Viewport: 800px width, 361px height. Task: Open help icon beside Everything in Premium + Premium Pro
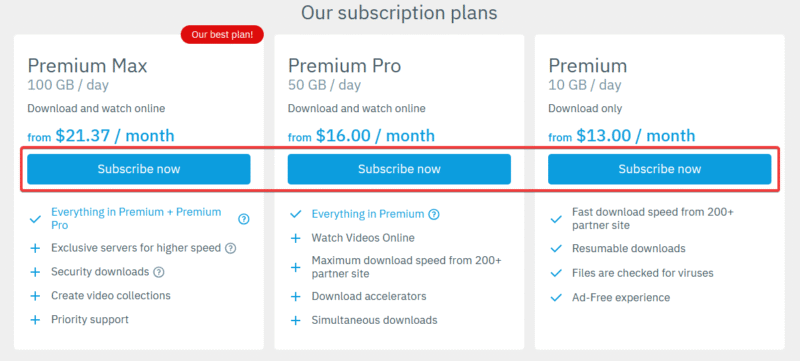[x=244, y=219]
